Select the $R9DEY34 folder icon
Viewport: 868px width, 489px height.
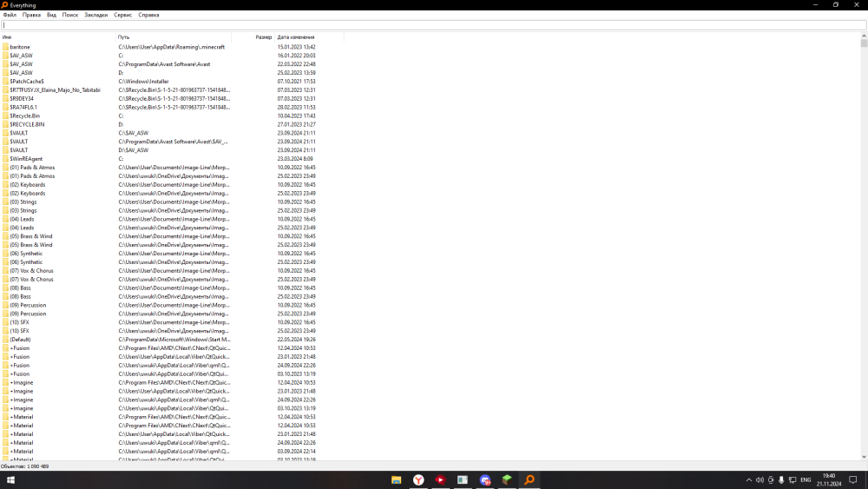pyautogui.click(x=5, y=98)
